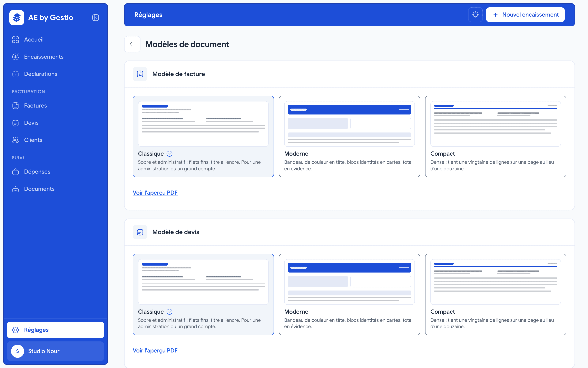Viewport: 588px width, 368px height.
Task: Open the Studio Nour account entry
Action: click(x=55, y=351)
